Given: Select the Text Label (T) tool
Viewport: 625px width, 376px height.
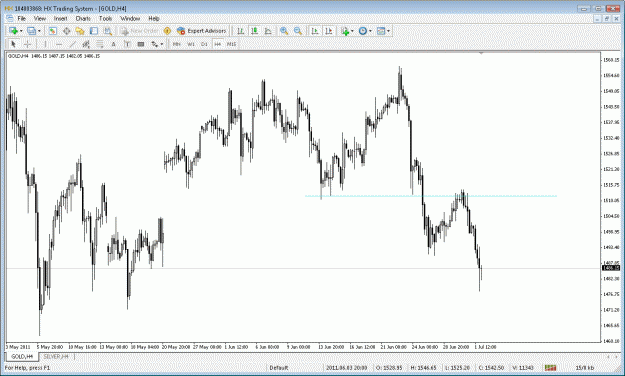Looking at the screenshot, I should coord(127,44).
